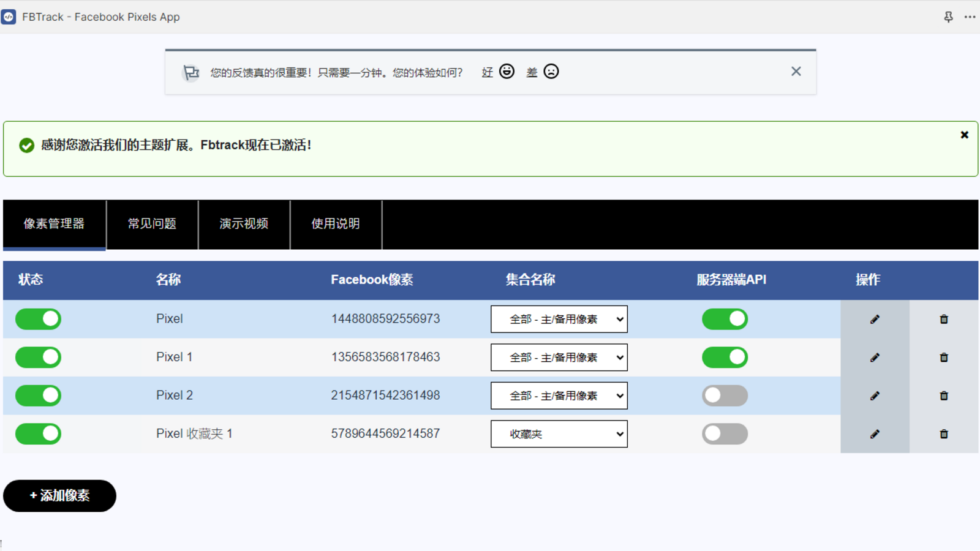Select pixel ID 2154871542361498
Image resolution: width=980 pixels, height=551 pixels.
pyautogui.click(x=385, y=395)
